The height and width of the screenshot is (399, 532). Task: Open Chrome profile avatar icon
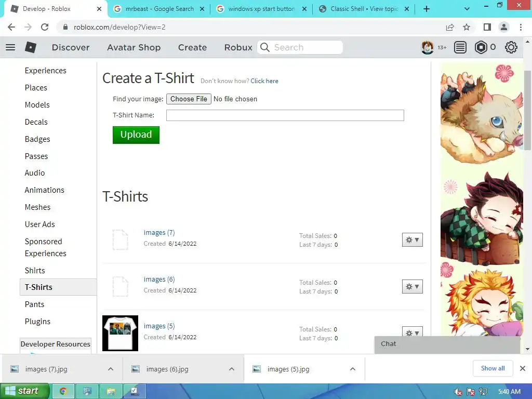tap(504, 27)
